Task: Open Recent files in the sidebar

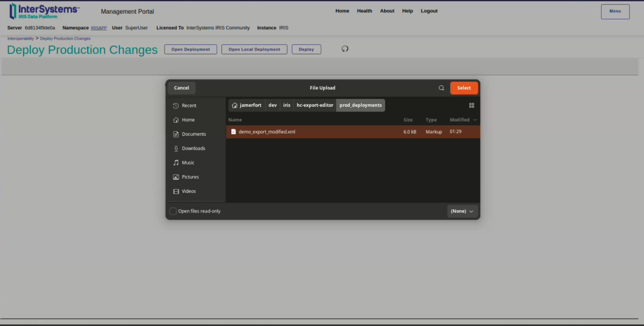Action: point(189,106)
